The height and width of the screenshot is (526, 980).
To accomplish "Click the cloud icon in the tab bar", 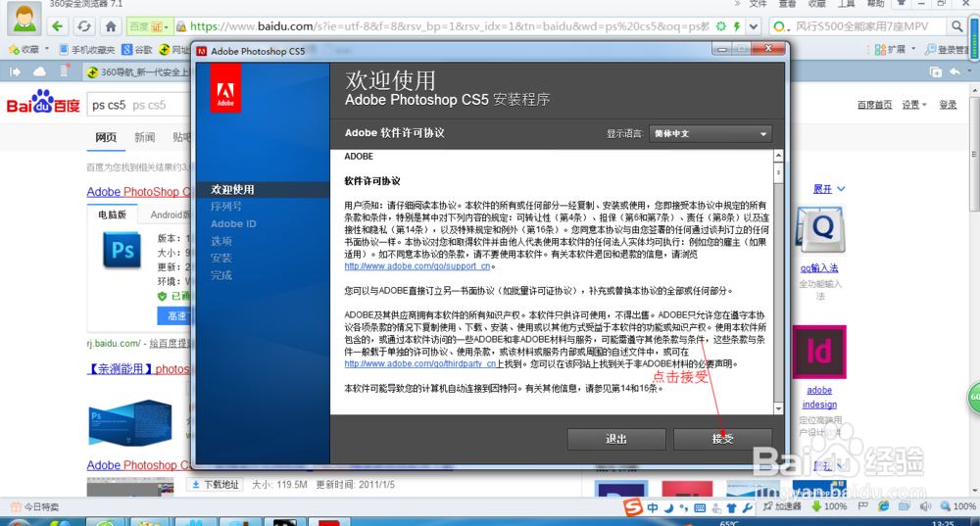I will coord(39,72).
